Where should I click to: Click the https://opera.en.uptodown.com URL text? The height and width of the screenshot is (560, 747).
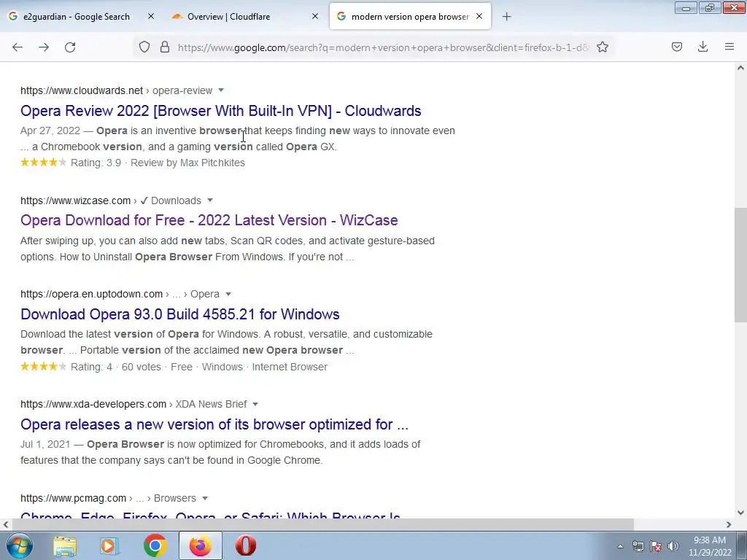(91, 295)
